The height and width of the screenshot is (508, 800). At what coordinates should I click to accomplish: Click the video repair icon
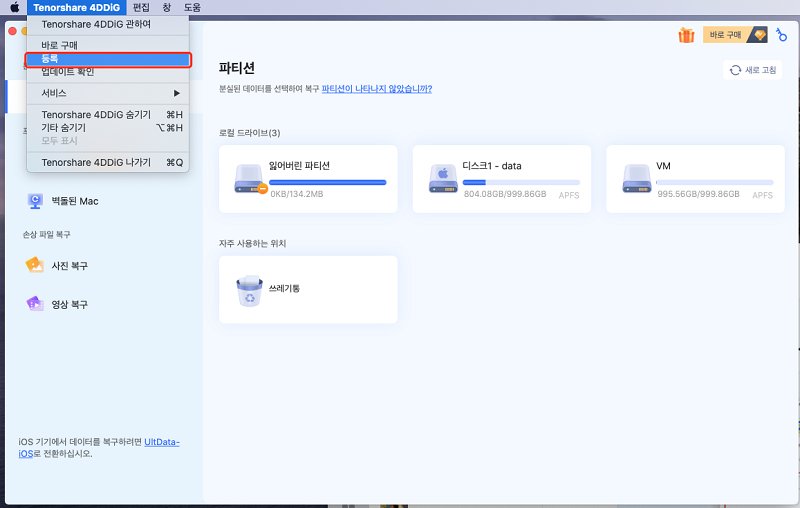pyautogui.click(x=35, y=304)
